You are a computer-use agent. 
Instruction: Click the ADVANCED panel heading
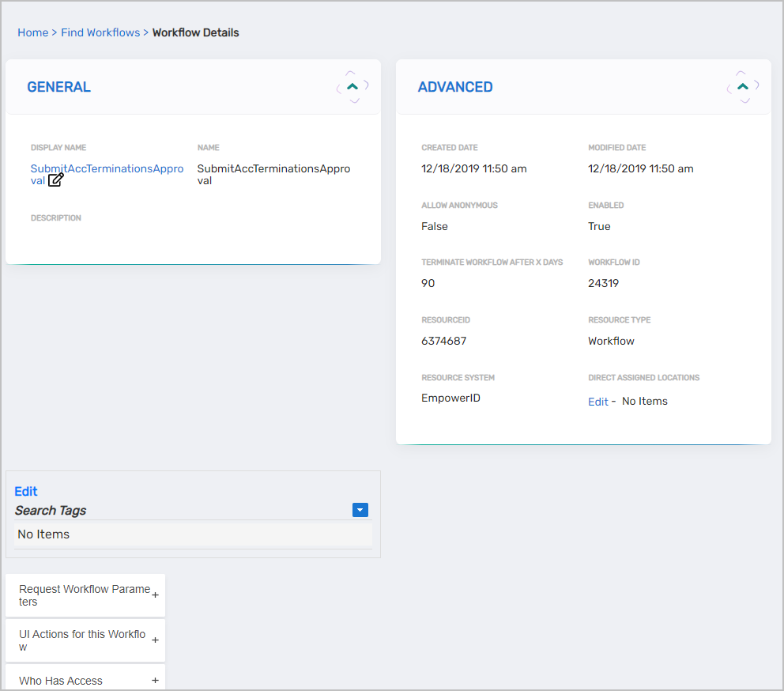455,87
